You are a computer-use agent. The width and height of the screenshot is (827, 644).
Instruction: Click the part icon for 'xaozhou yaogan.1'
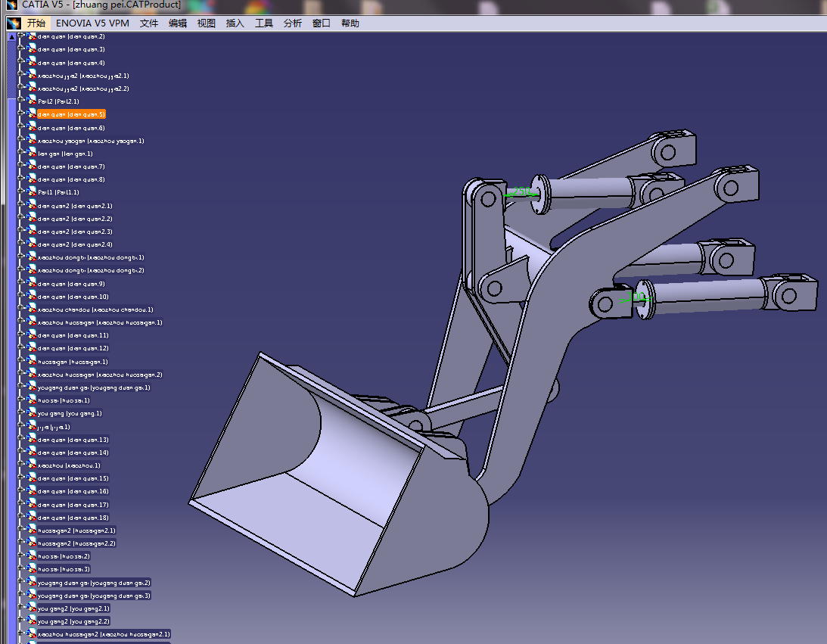pyautogui.click(x=30, y=140)
